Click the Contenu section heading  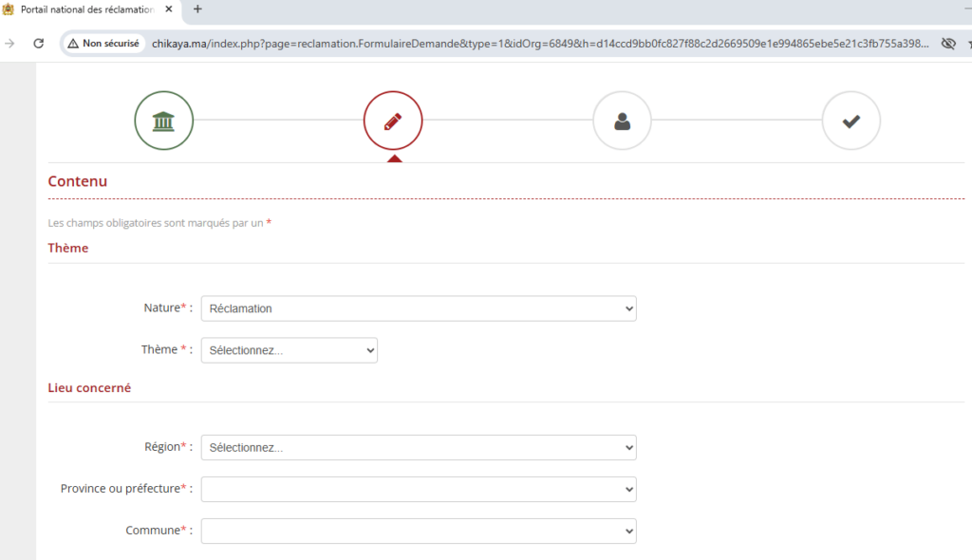(x=78, y=181)
